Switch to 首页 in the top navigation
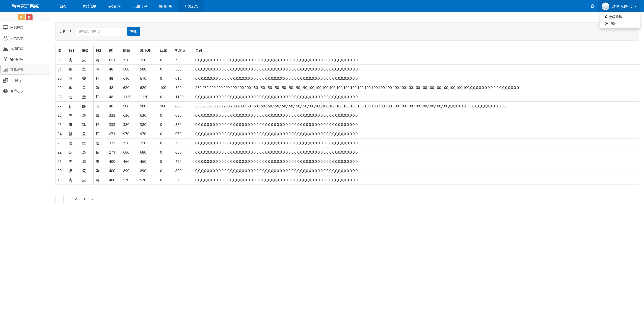The width and height of the screenshot is (644, 322). click(63, 6)
